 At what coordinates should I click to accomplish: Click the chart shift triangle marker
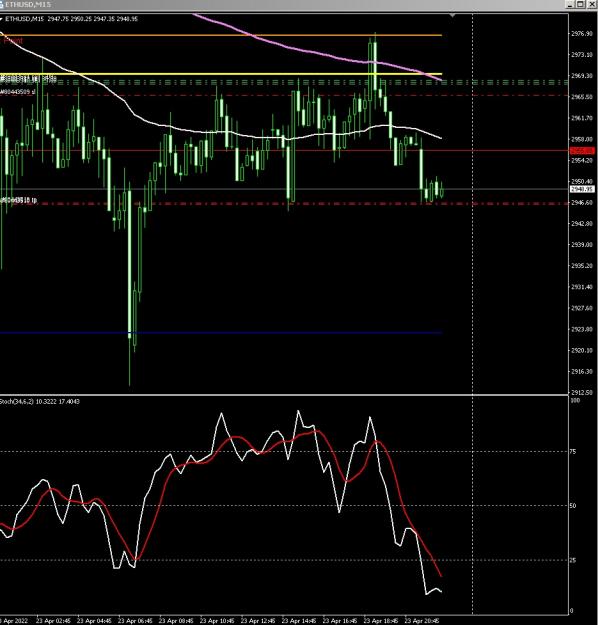point(452,15)
